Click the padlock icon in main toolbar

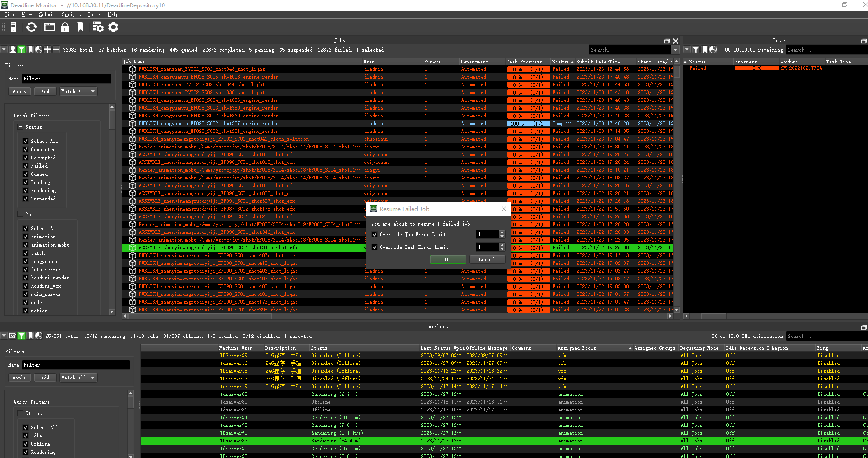(x=65, y=27)
